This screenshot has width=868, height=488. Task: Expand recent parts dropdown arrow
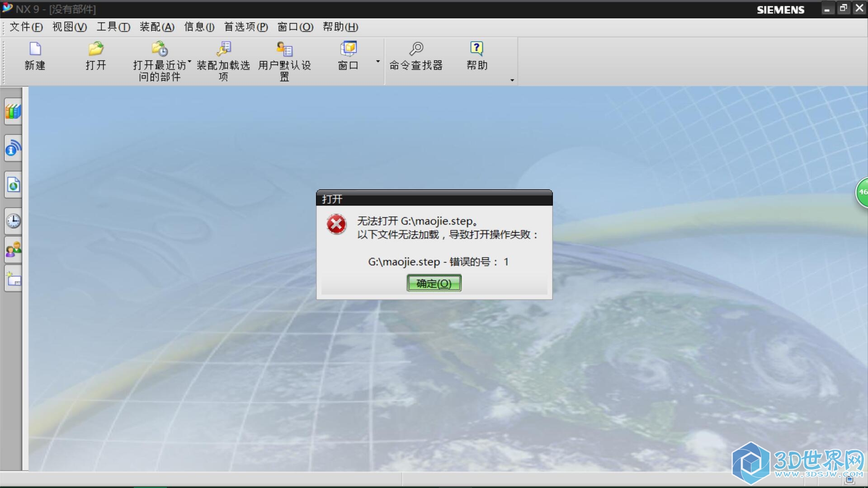pos(189,61)
